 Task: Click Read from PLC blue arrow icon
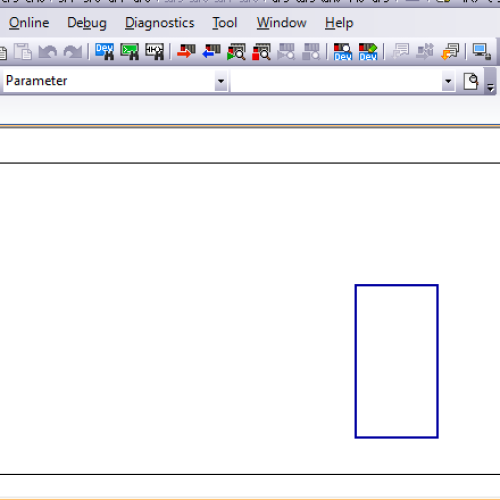[x=211, y=52]
